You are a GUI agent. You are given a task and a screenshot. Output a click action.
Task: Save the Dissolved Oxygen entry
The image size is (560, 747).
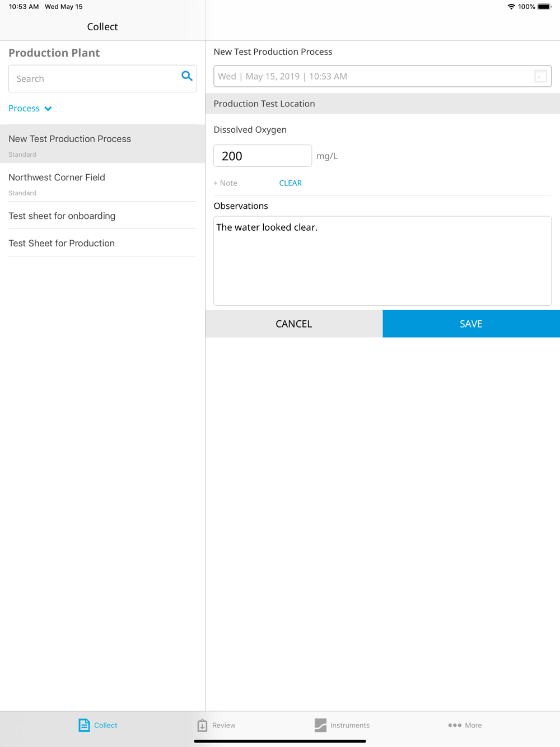coord(471,324)
